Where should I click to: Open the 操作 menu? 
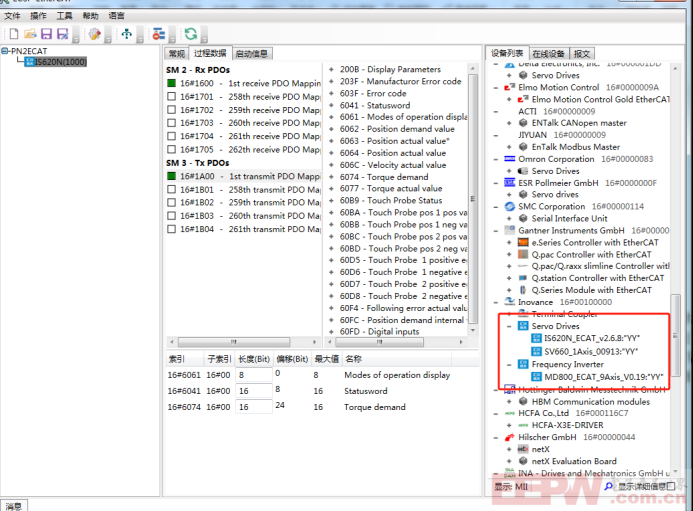pyautogui.click(x=38, y=16)
